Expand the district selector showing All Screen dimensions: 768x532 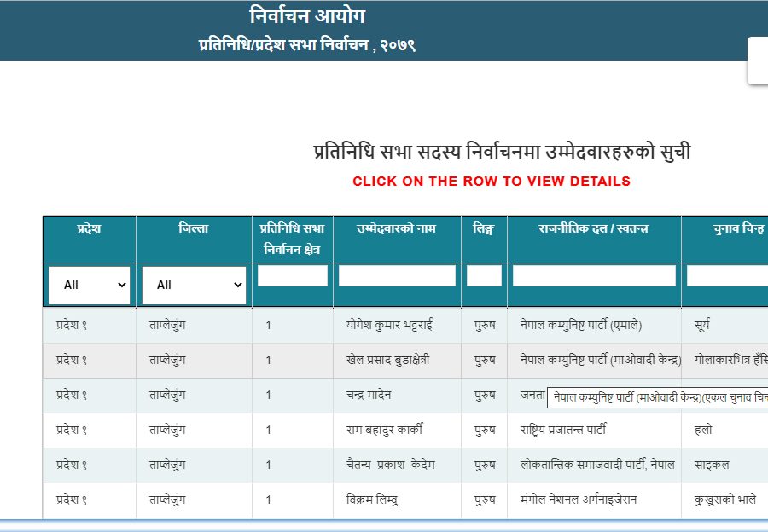click(x=193, y=284)
